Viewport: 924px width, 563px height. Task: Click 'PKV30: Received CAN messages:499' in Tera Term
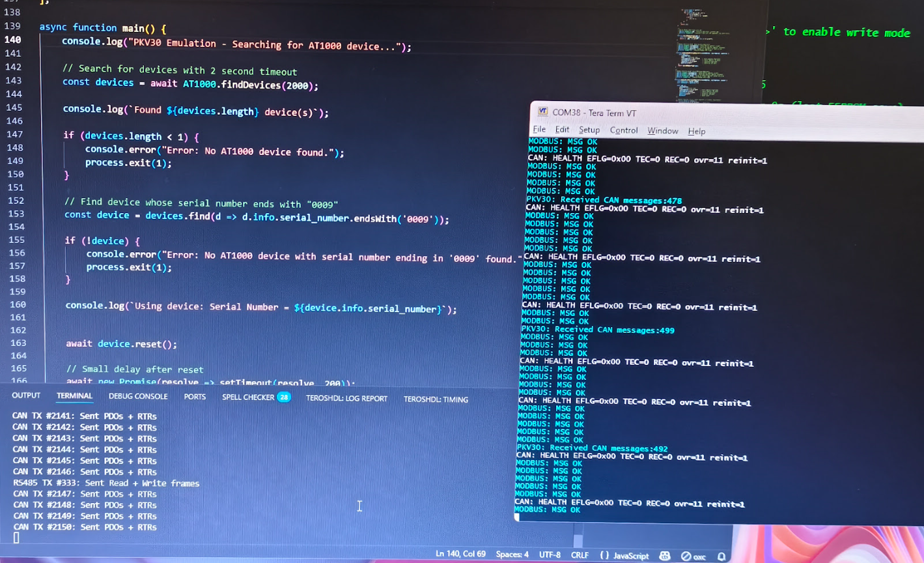click(x=598, y=330)
